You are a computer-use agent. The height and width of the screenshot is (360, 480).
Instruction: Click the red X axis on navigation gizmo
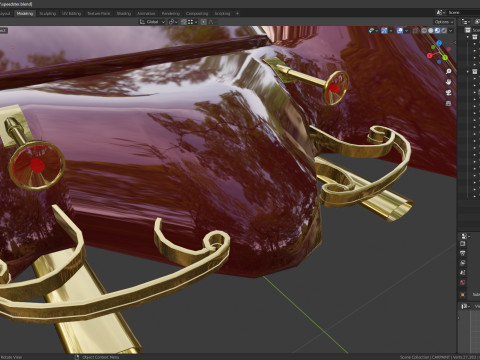430,56
